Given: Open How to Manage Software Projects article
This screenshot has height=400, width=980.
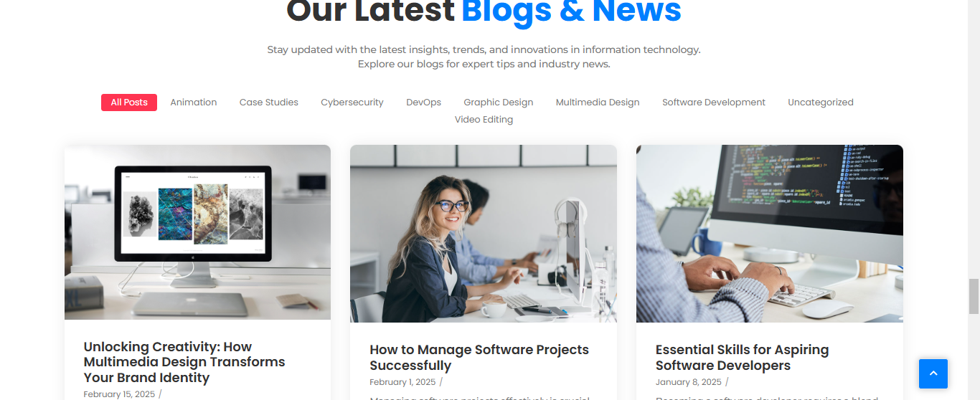Looking at the screenshot, I should pyautogui.click(x=479, y=358).
